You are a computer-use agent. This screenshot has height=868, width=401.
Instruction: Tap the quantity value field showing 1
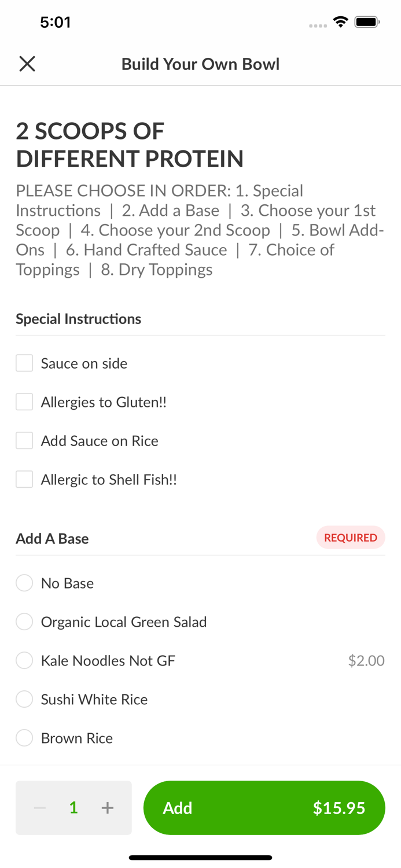(x=73, y=807)
